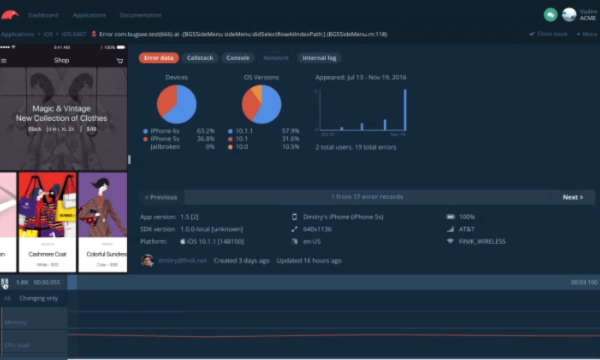This screenshot has height=360, width=600.
Task: Click the SDK version value
Action: point(212,229)
